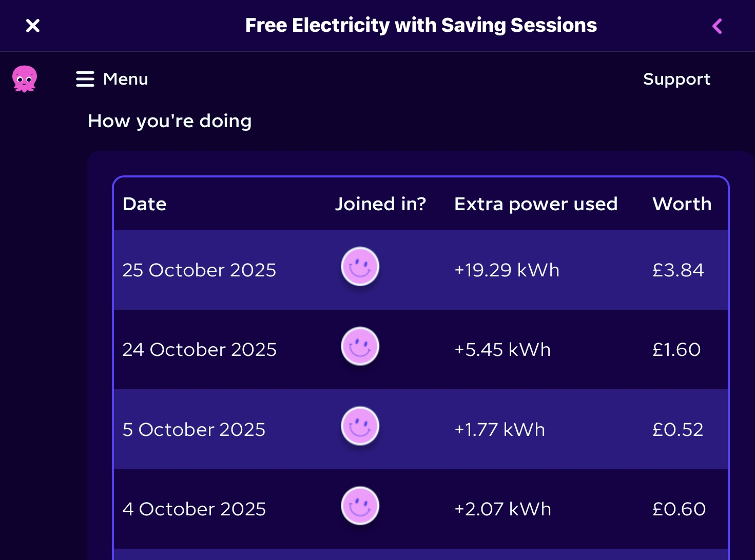755x560 pixels.
Task: Click the How you're doing heading
Action: [170, 121]
